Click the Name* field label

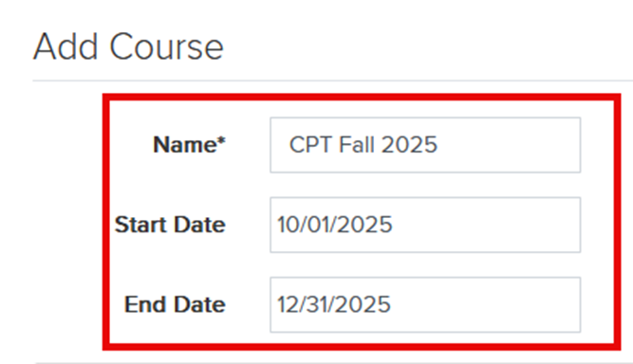(189, 144)
